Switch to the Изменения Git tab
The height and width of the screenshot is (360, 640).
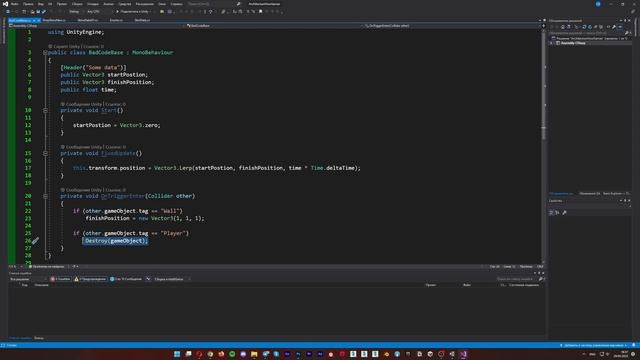(590, 193)
